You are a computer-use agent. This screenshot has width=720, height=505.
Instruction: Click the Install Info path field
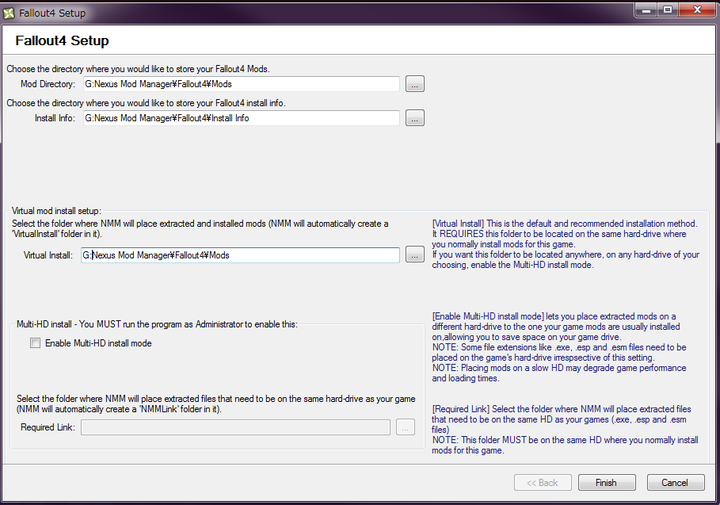pyautogui.click(x=241, y=118)
